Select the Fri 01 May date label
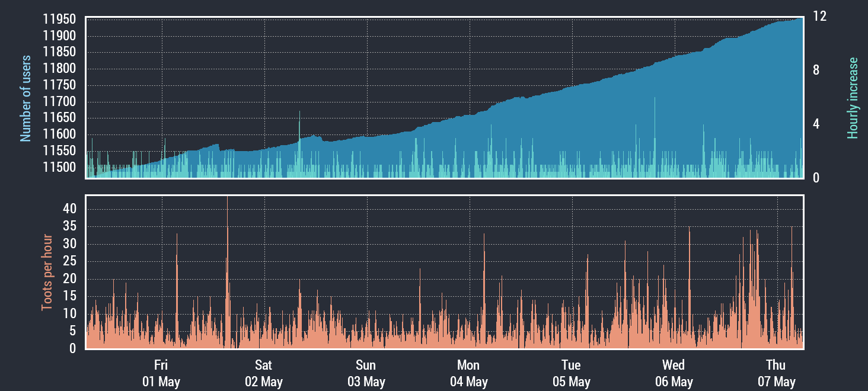Viewport: 868px width, 391px height. (x=161, y=373)
